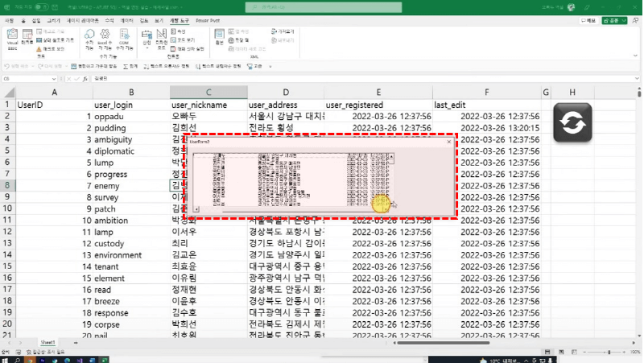Click the Sum (Σ) quick toolbar button
This screenshot has width=644, height=363.
130,66
